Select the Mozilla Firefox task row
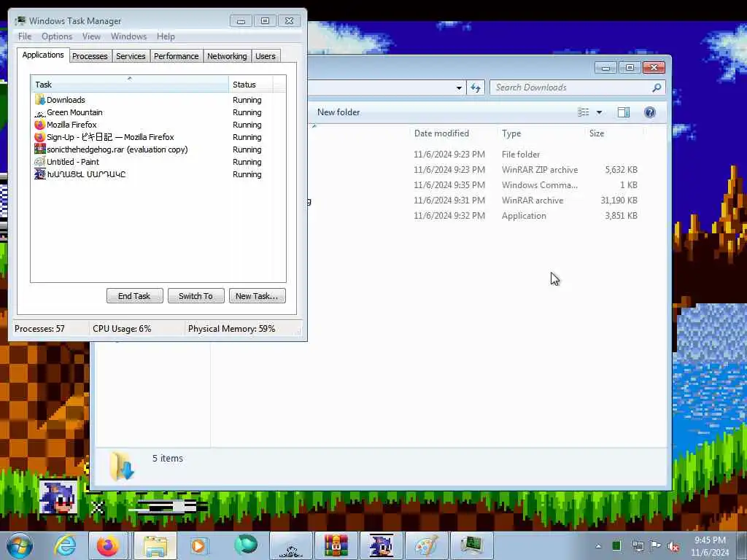The width and height of the screenshot is (747, 560). 158,125
